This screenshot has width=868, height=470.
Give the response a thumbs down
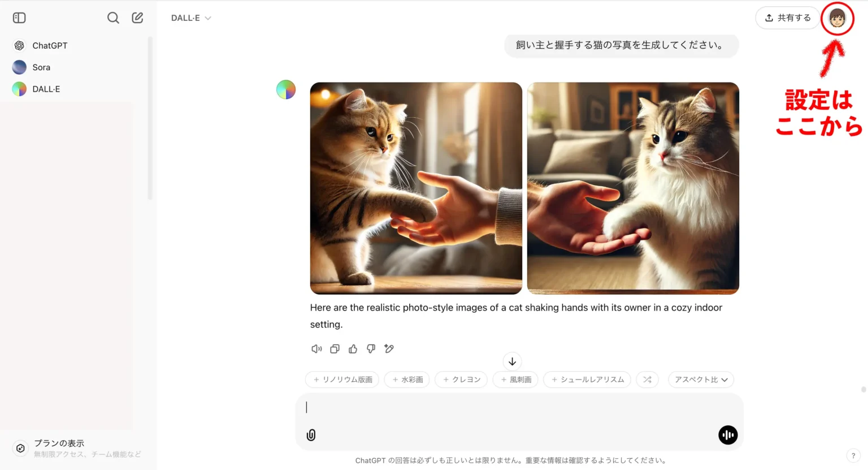point(371,349)
